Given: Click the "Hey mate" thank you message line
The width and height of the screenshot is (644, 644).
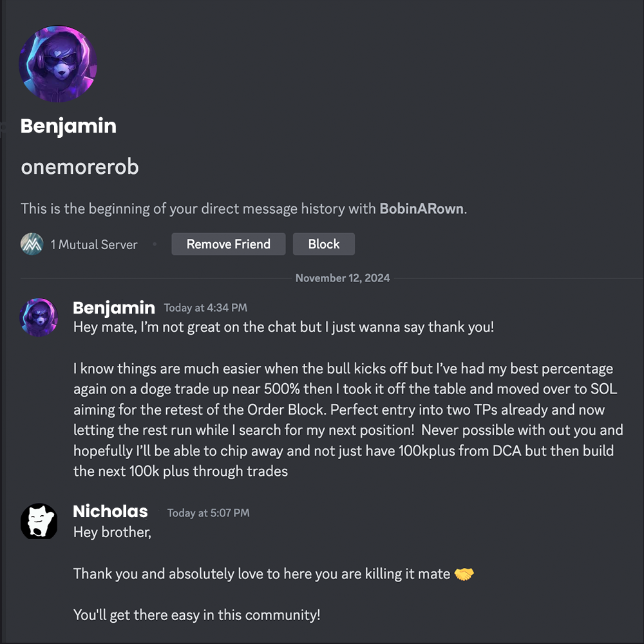Looking at the screenshot, I should click(x=283, y=327).
